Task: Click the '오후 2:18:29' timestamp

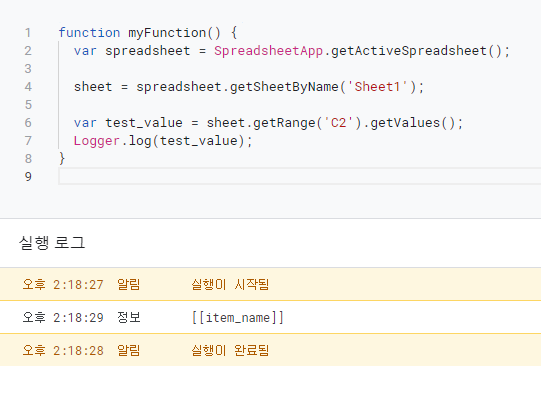Action: click(63, 317)
